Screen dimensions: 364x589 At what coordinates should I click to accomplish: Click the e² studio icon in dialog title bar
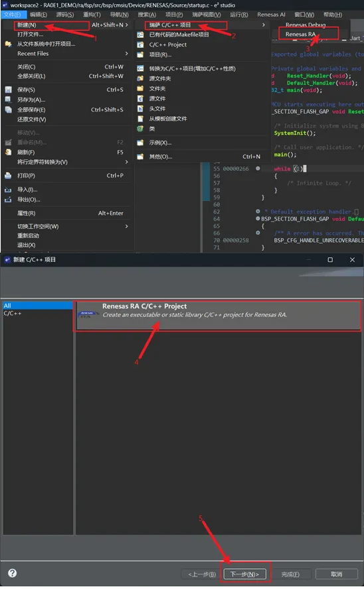point(7,259)
